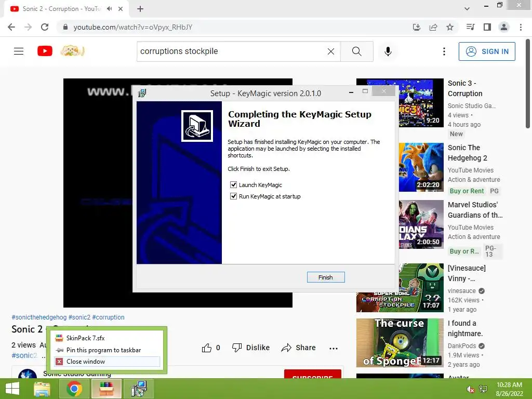The height and width of the screenshot is (399, 532).
Task: Click the YouTube search magnifier button
Action: point(356,51)
